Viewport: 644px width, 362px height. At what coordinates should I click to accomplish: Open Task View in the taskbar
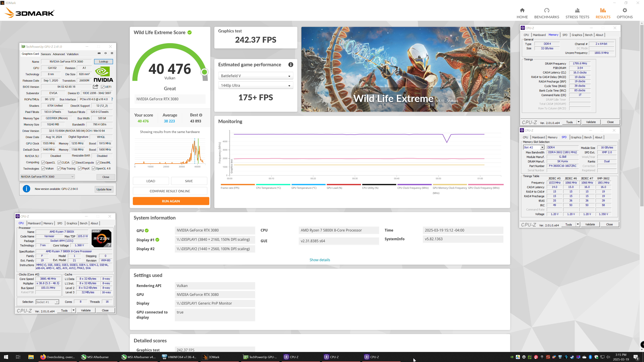pos(18,357)
